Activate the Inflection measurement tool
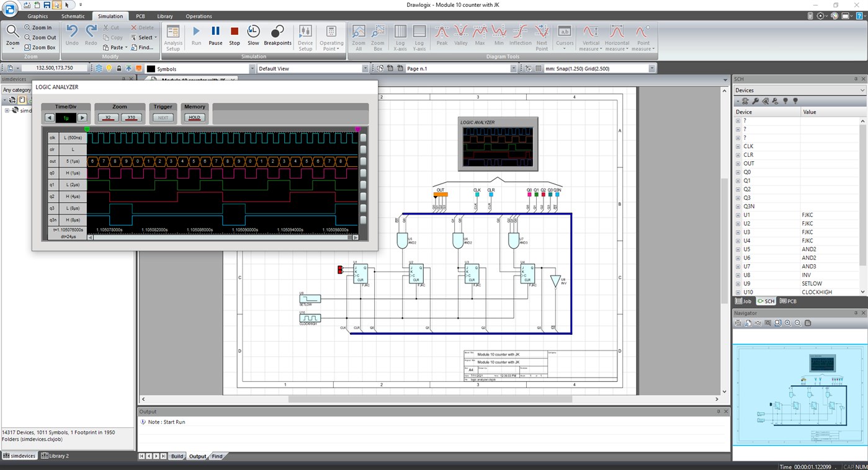 pyautogui.click(x=521, y=36)
